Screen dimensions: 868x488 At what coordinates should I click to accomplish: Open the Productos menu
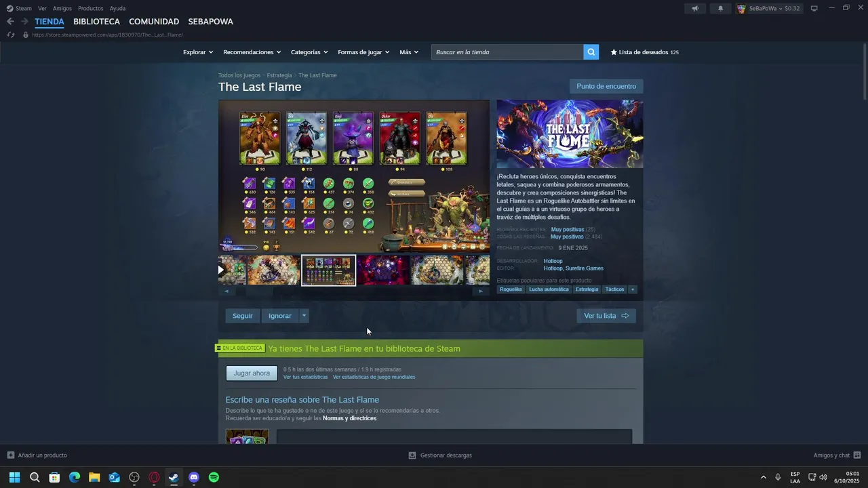[x=91, y=8]
